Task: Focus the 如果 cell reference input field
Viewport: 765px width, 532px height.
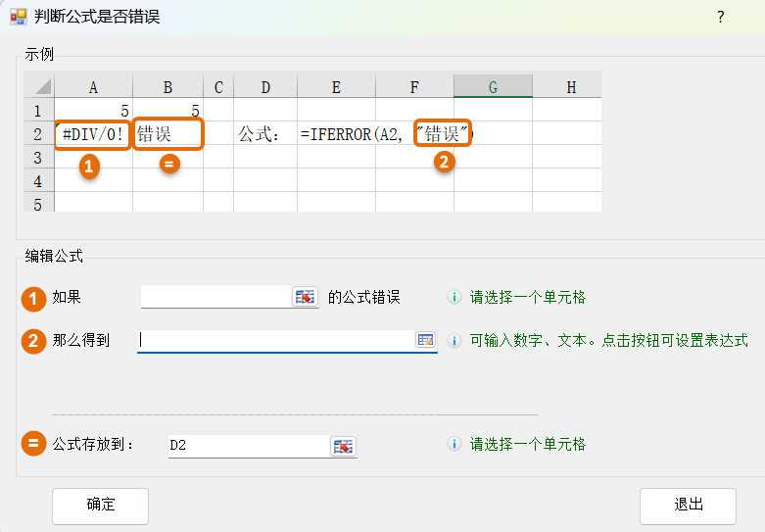Action: (215, 297)
